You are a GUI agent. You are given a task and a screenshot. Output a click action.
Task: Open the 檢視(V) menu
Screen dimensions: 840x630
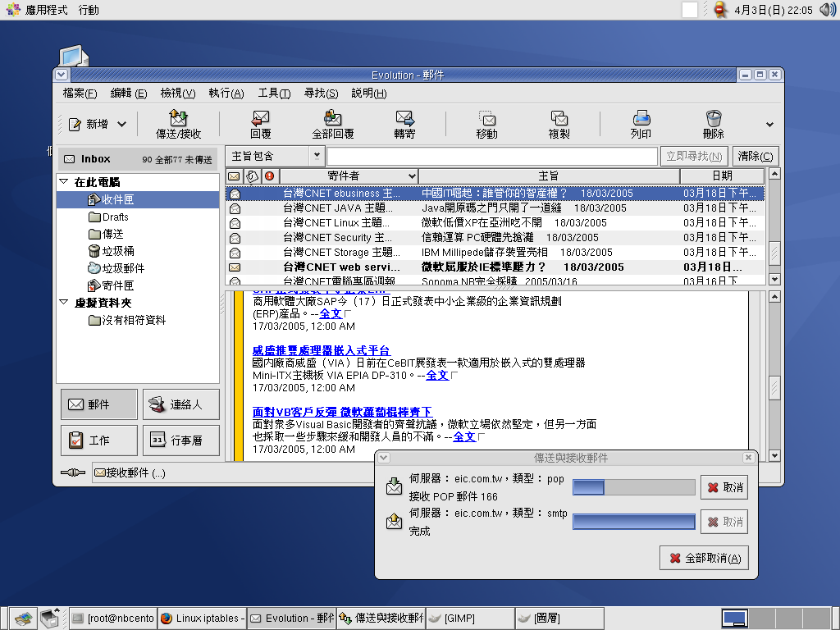[178, 94]
